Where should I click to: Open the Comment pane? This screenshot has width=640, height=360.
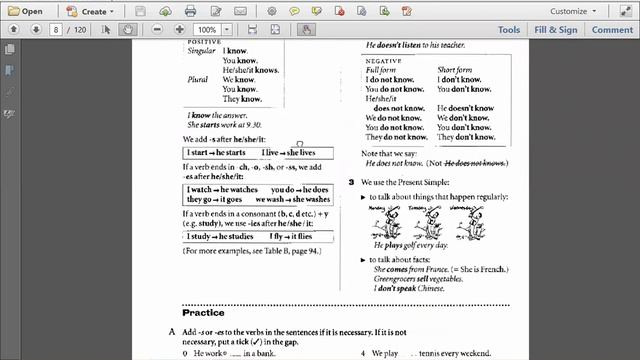pos(612,30)
